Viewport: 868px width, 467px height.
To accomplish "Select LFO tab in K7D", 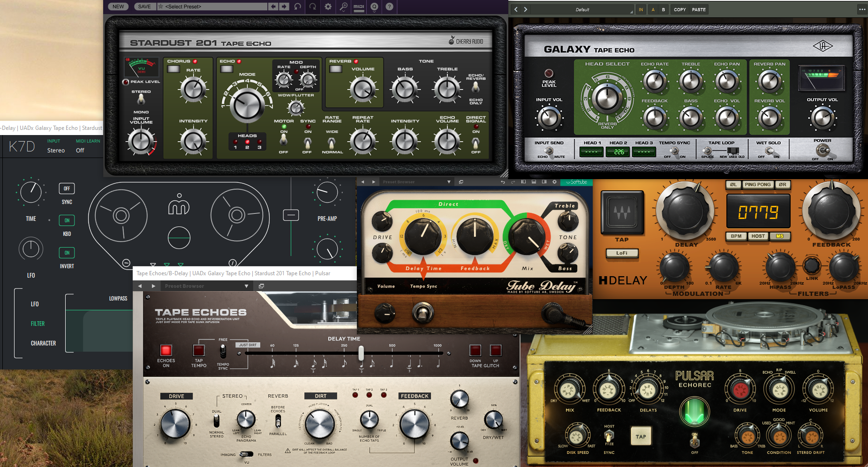I will click(x=35, y=304).
